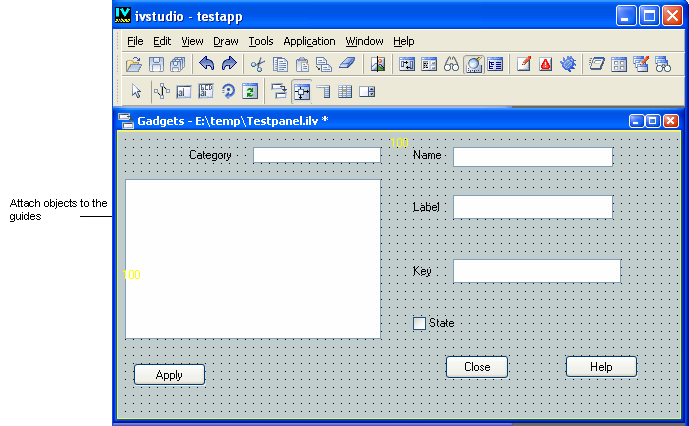Open the Tools menu

click(260, 42)
